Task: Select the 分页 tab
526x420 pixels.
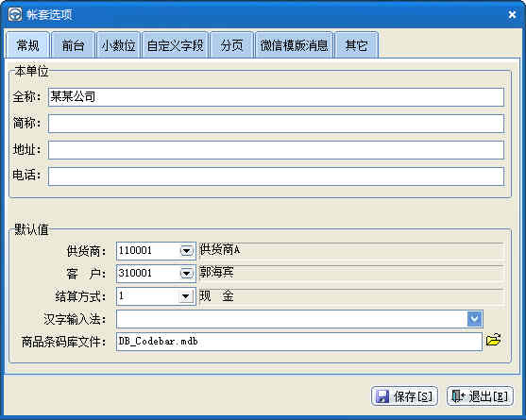Action: coord(231,45)
